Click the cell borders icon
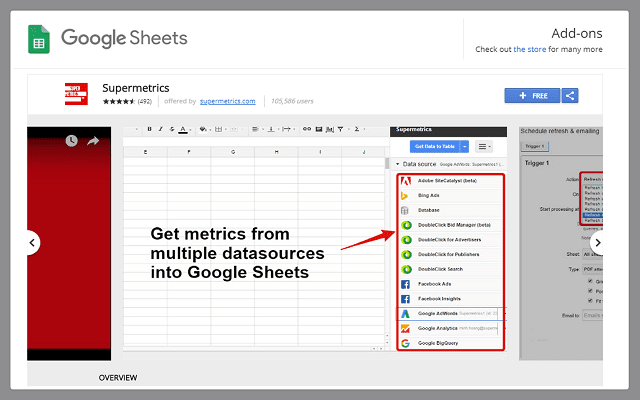This screenshot has height=400, width=640. [x=218, y=129]
